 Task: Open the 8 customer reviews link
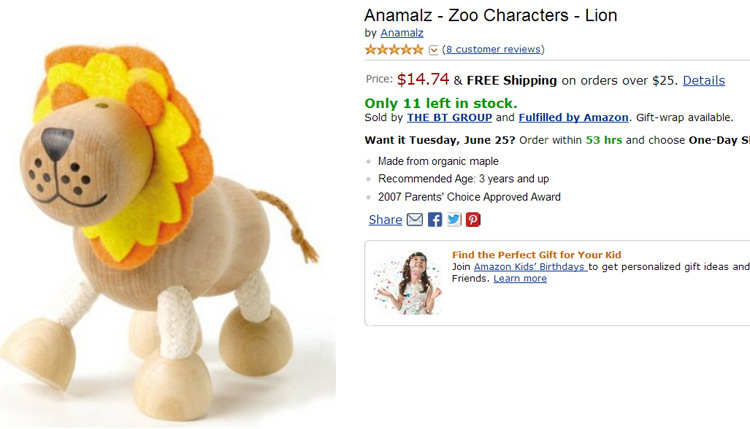(x=493, y=49)
